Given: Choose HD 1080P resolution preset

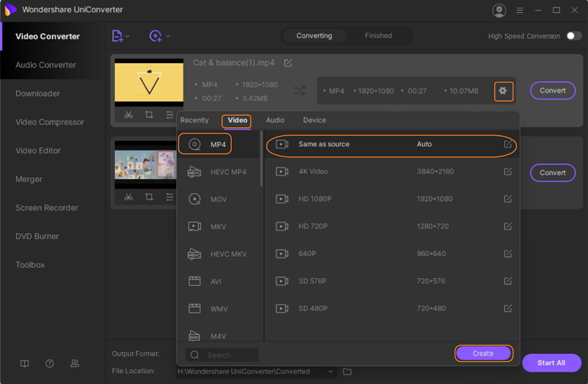Looking at the screenshot, I should pos(391,199).
